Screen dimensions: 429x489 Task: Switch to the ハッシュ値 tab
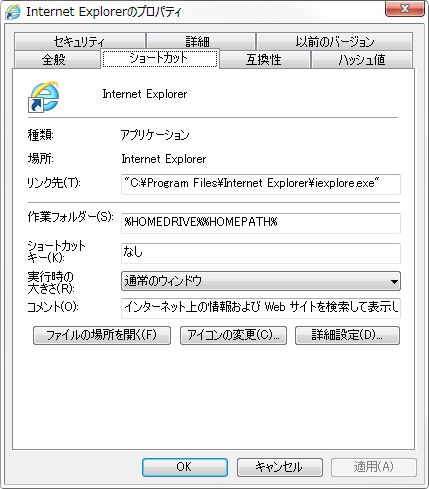[362, 60]
